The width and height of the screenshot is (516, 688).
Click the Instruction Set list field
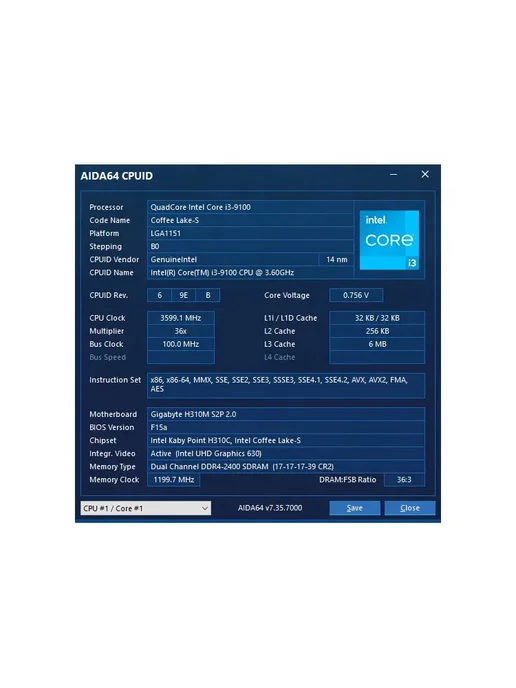(286, 385)
